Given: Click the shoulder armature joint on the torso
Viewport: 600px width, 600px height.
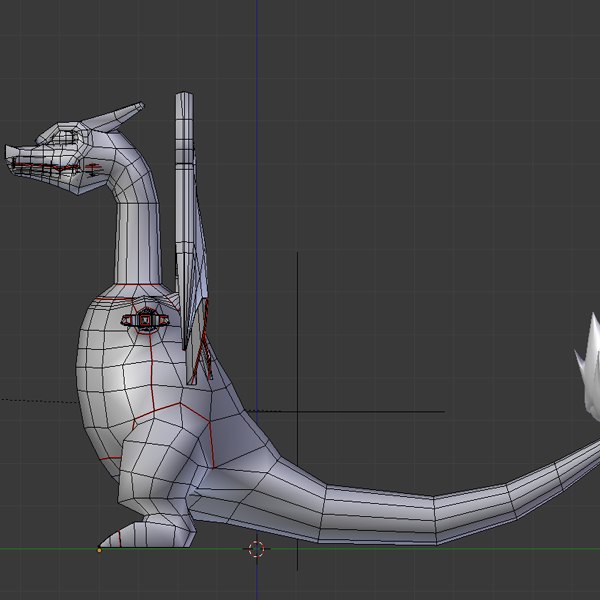Looking at the screenshot, I should 145,320.
